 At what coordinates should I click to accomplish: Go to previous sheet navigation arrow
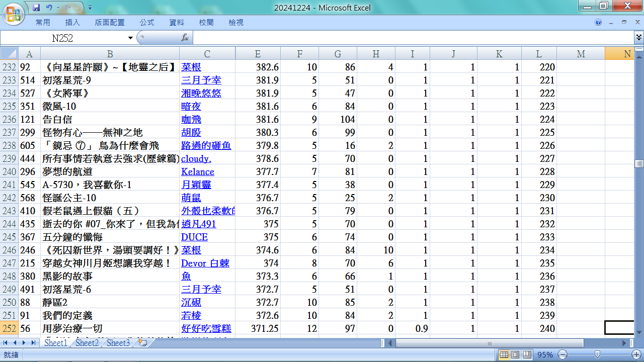tap(14, 343)
